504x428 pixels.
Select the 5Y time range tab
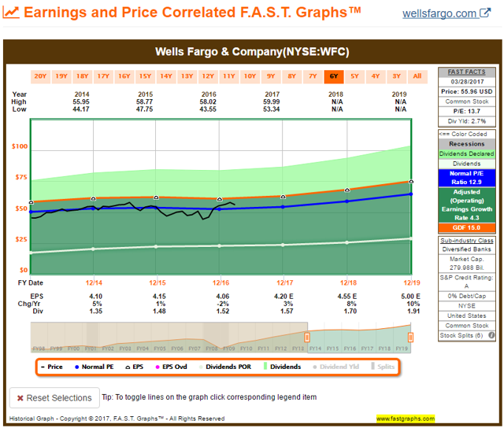354,76
